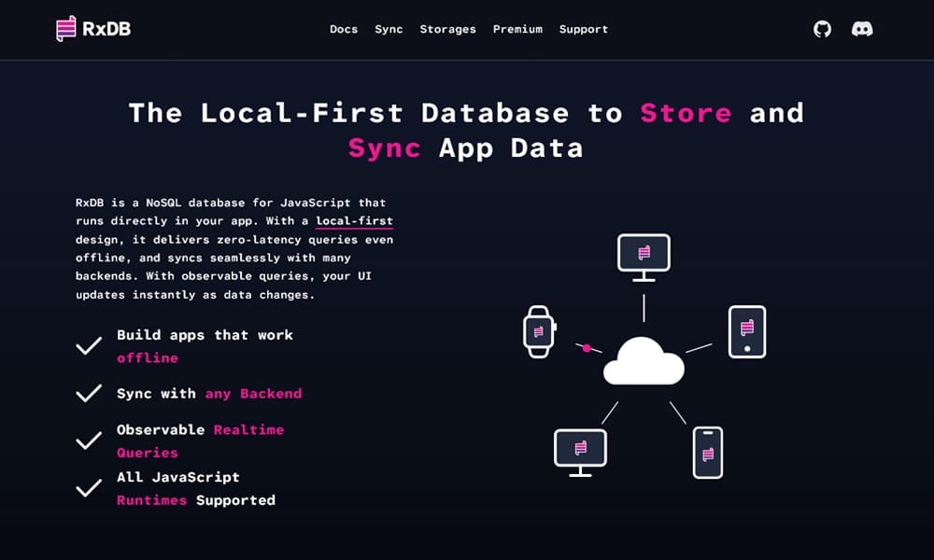This screenshot has width=934, height=560.
Task: Click the smartphone illustration at bottom right
Action: click(707, 453)
